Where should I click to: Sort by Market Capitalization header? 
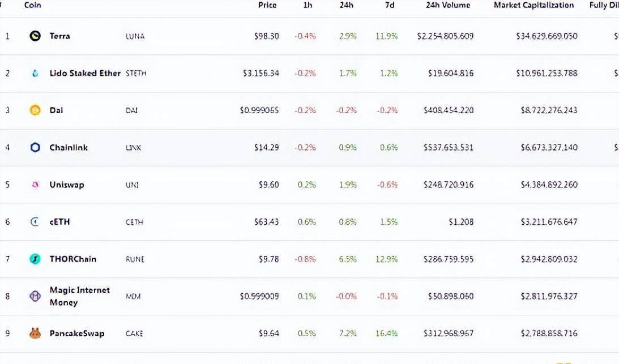pyautogui.click(x=533, y=5)
